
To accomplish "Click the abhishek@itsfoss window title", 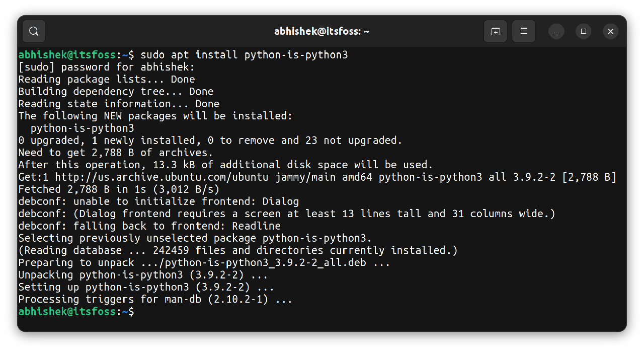I will [322, 31].
